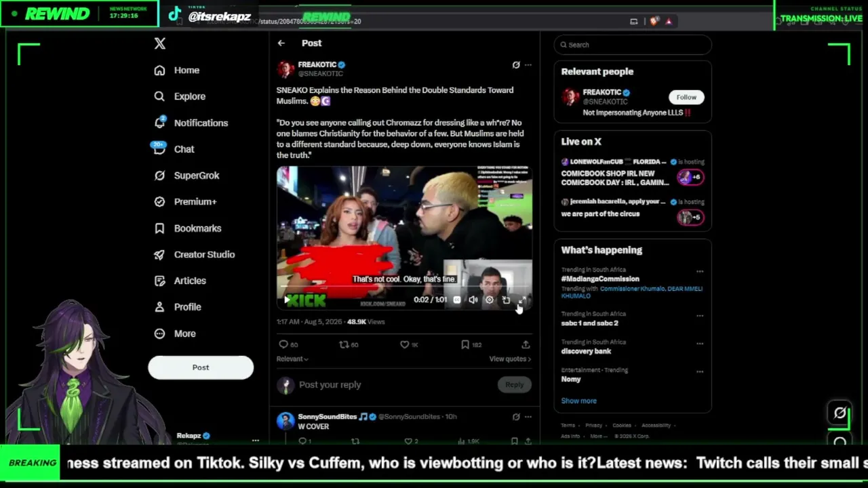Open more options on FREAKOTIC's post
The image size is (868, 488).
[528, 65]
